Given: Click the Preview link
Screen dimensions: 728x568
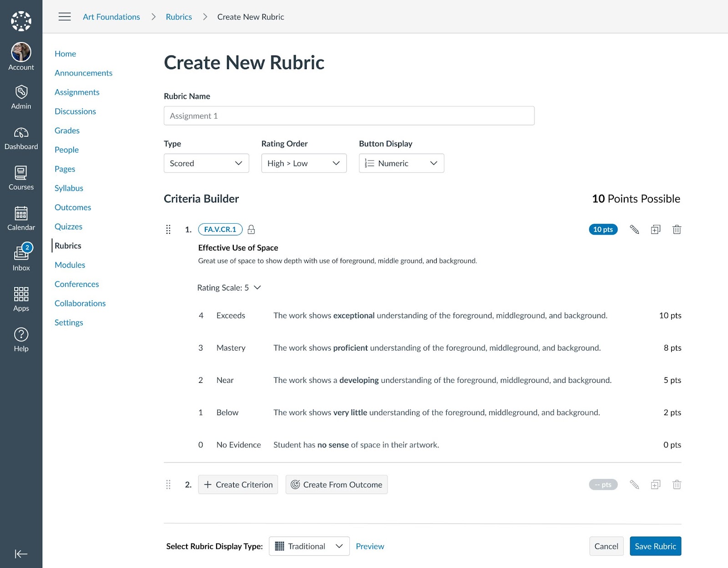Looking at the screenshot, I should coord(369,546).
